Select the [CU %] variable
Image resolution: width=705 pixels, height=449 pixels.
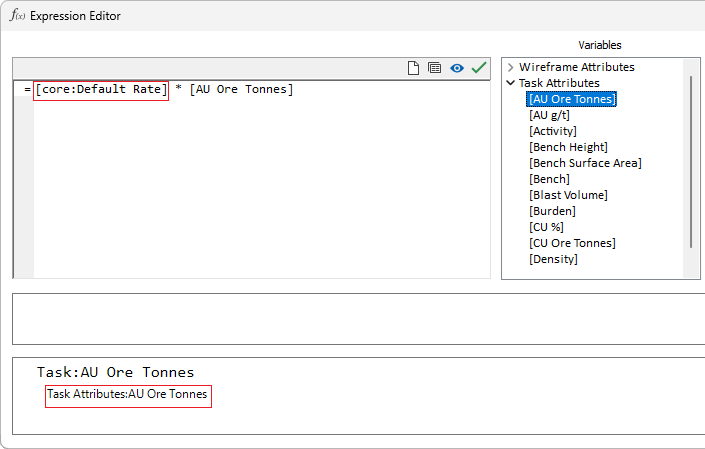546,227
